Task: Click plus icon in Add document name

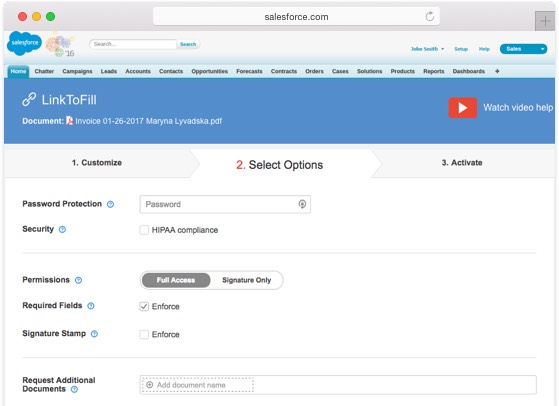Action: pos(150,385)
